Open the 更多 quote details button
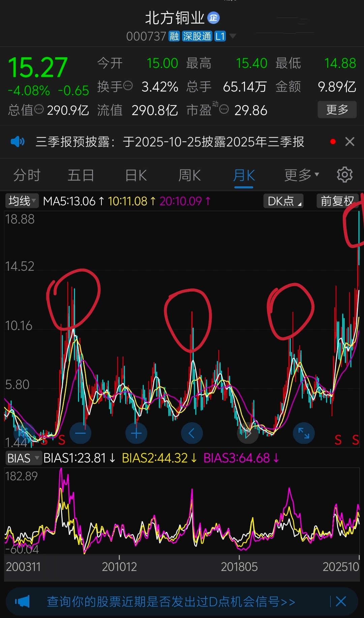The height and width of the screenshot is (618, 364). tap(337, 110)
